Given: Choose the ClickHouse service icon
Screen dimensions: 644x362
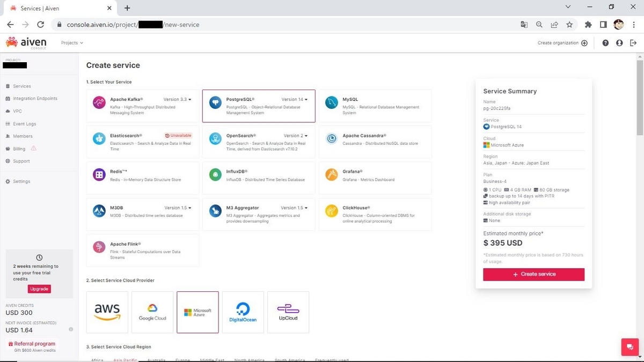Looking at the screenshot, I should coord(332,211).
